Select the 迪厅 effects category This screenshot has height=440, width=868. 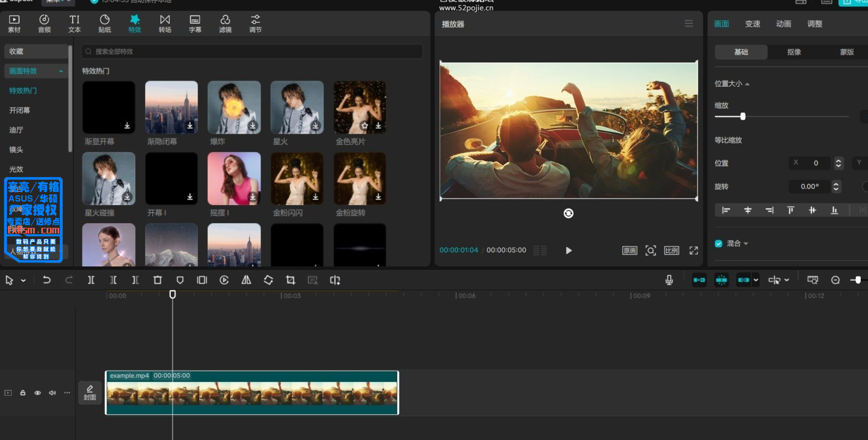point(16,130)
